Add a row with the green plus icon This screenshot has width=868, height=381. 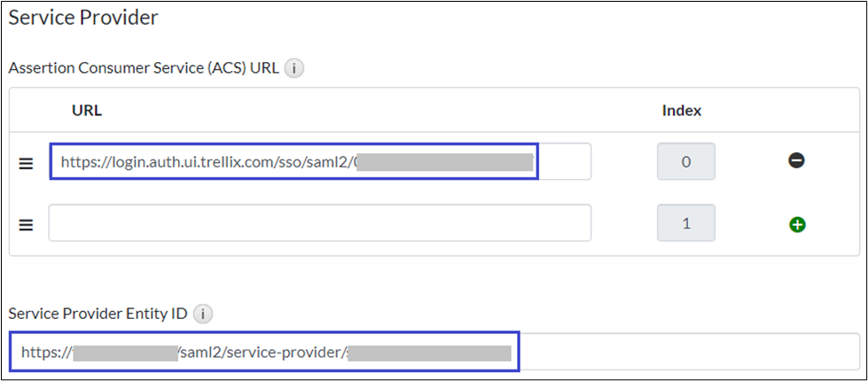pyautogui.click(x=796, y=225)
